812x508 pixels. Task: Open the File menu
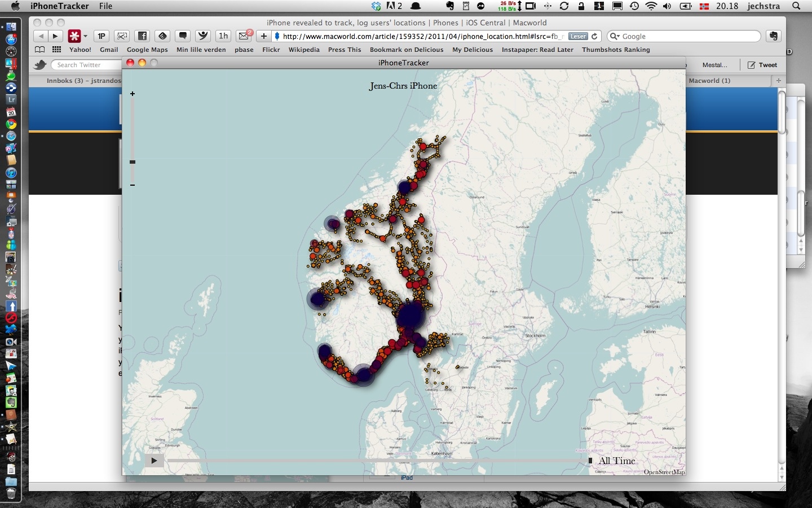tap(105, 6)
